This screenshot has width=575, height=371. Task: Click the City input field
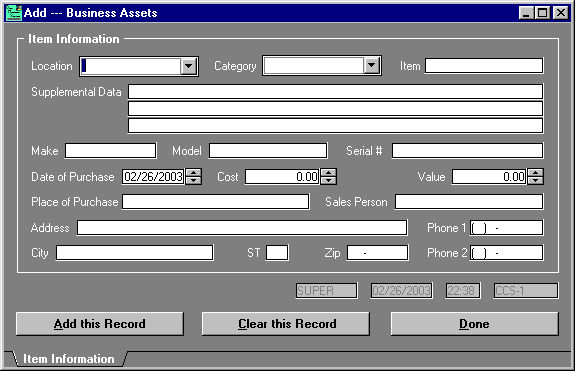click(134, 253)
